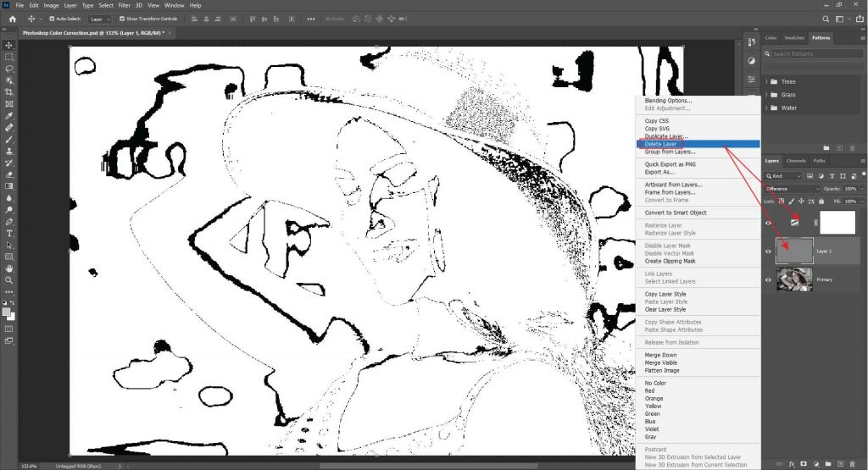The width and height of the screenshot is (868, 470).
Task: Open the Filter menu
Action: pyautogui.click(x=124, y=6)
